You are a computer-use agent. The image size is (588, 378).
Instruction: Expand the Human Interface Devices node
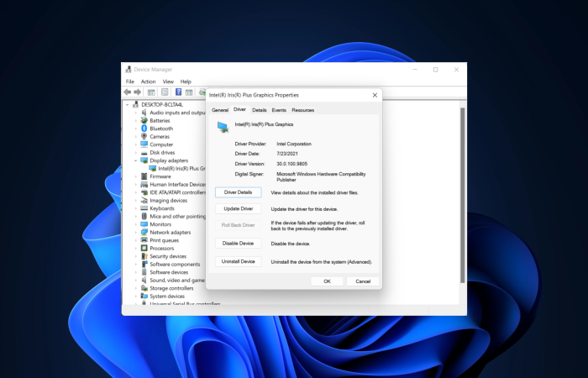[136, 185]
